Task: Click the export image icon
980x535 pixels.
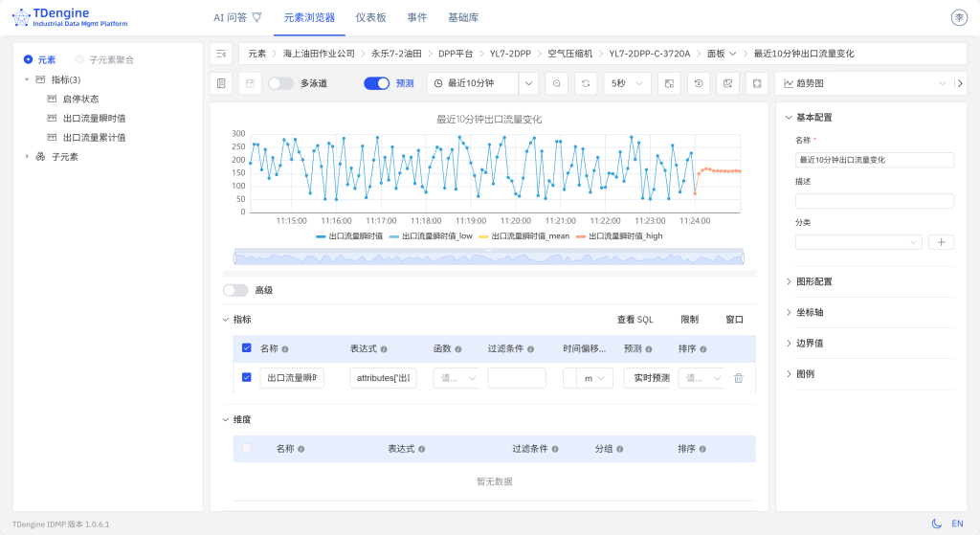Action: pos(727,83)
